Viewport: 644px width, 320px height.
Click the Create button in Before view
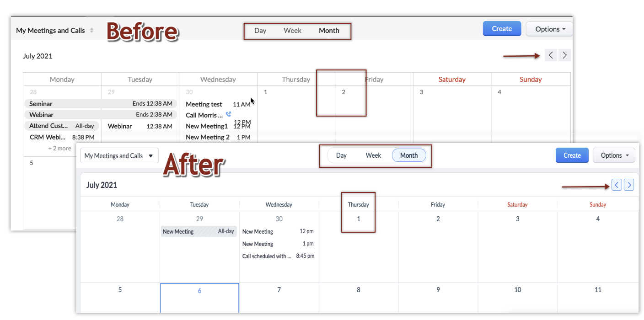point(502,29)
